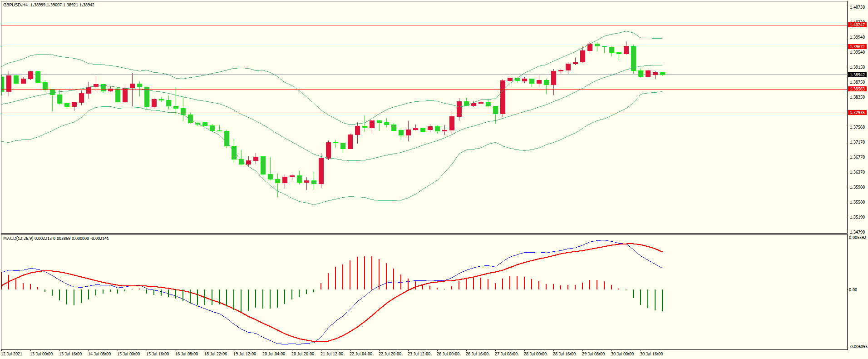This screenshot has width=868, height=359.
Task: Select the MACD(12,26,9) indicator label
Action: click(x=18, y=239)
